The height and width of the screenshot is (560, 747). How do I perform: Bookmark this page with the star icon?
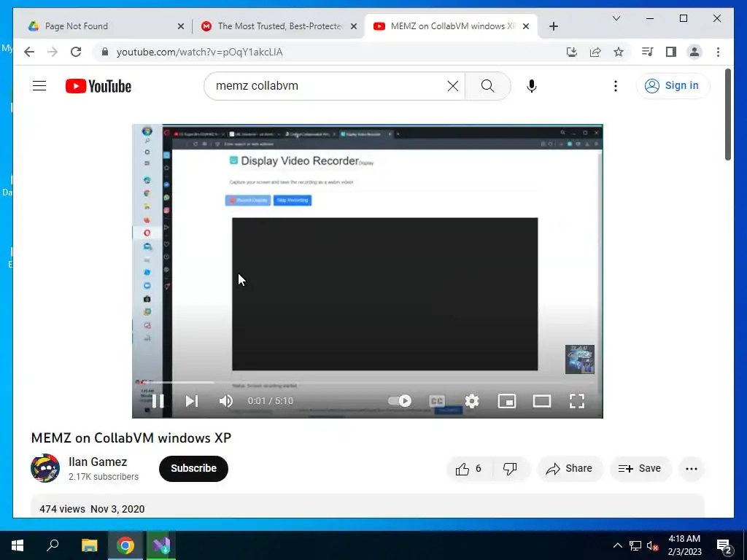click(x=619, y=52)
